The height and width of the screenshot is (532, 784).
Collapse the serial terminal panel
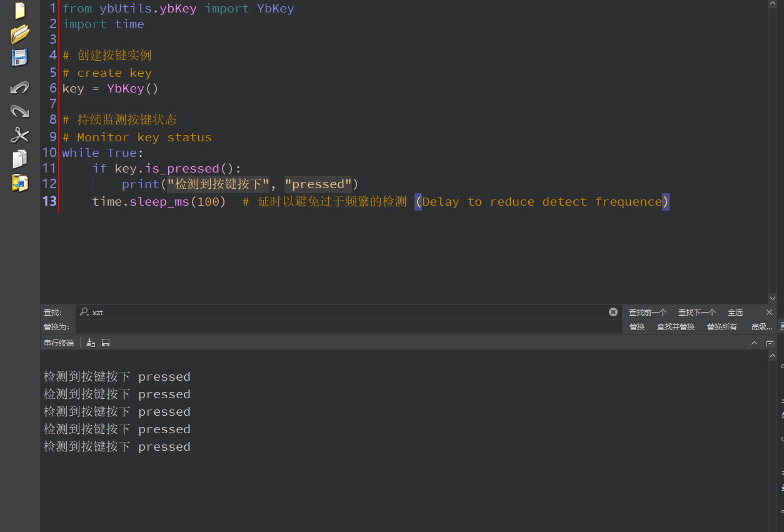click(754, 343)
